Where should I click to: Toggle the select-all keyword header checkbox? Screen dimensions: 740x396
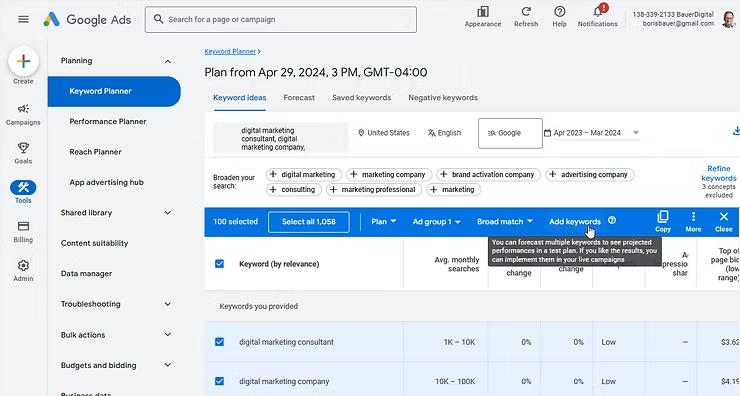click(219, 263)
